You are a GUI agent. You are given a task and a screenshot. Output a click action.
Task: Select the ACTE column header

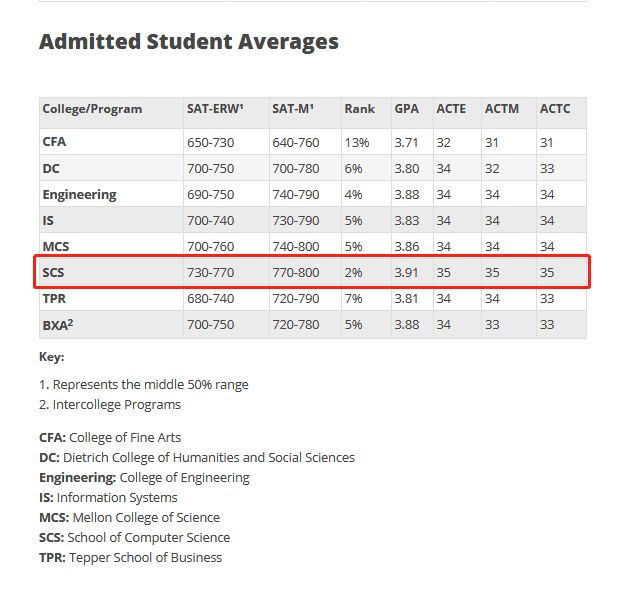pyautogui.click(x=451, y=109)
